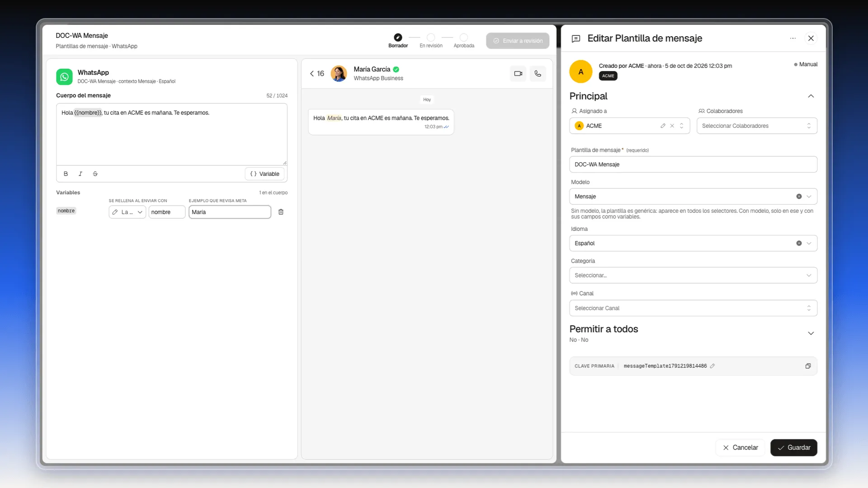Close the Editar Plantilla de mensaje panel
Viewport: 868px width, 488px height.
(811, 38)
